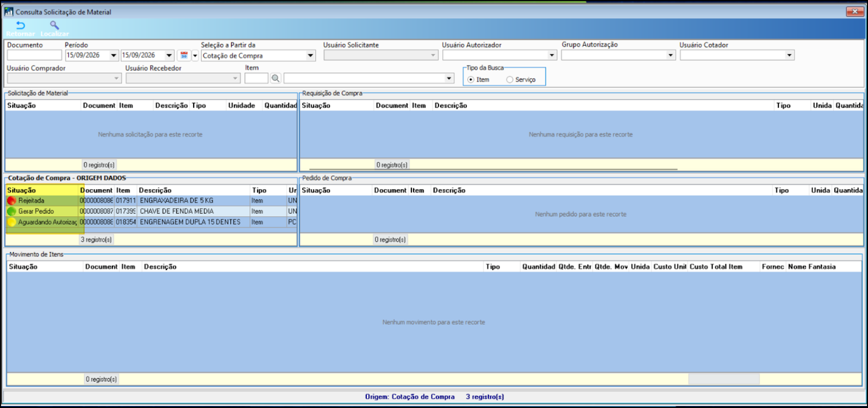The width and height of the screenshot is (868, 408).
Task: Open the Usuário Cotador dropdown
Action: point(790,55)
